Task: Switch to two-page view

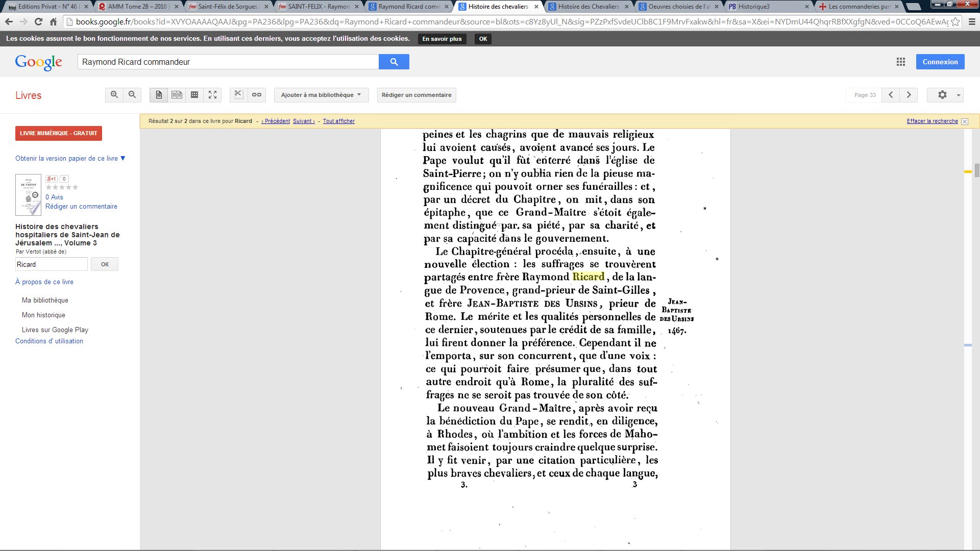Action: coord(177,95)
